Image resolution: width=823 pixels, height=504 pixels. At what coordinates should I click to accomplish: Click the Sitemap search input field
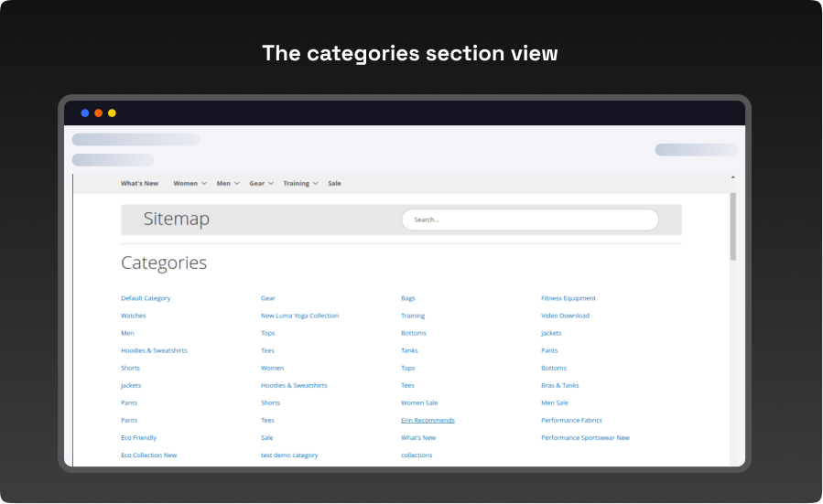click(x=529, y=220)
